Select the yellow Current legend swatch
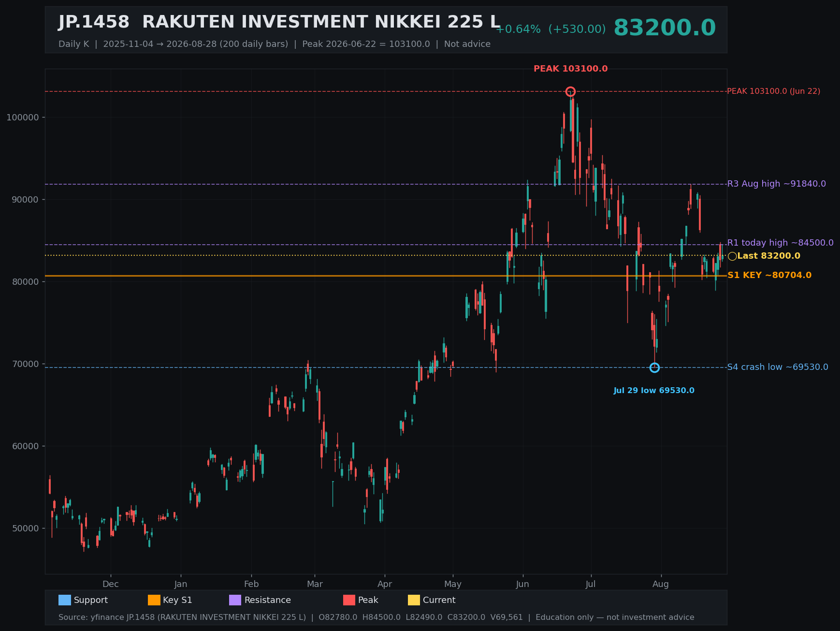This screenshot has width=840, height=631. click(x=414, y=600)
